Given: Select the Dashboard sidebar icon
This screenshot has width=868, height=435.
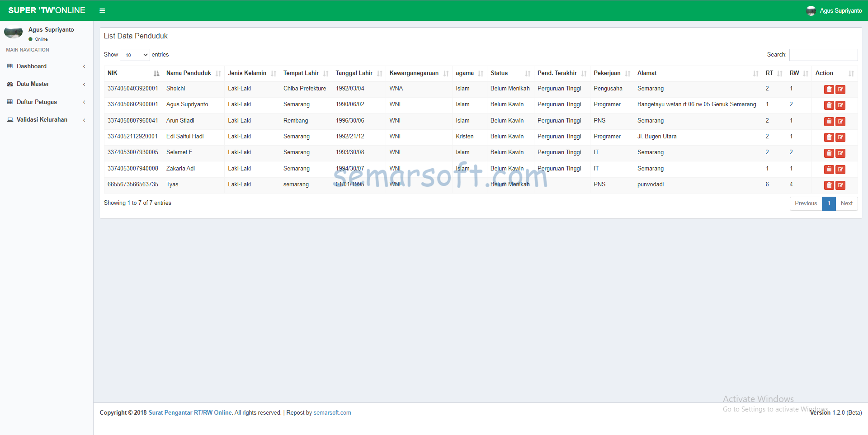Looking at the screenshot, I should click(10, 66).
